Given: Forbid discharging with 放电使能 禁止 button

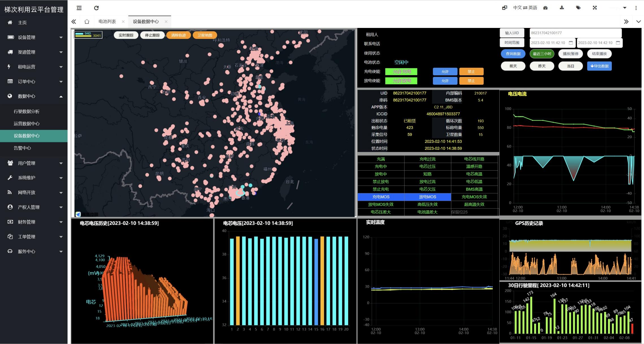Looking at the screenshot, I should pyautogui.click(x=471, y=81).
